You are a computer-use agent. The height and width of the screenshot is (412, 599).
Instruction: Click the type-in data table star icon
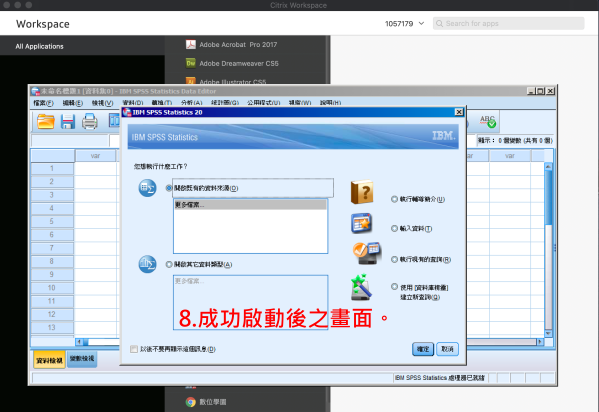pos(361,223)
